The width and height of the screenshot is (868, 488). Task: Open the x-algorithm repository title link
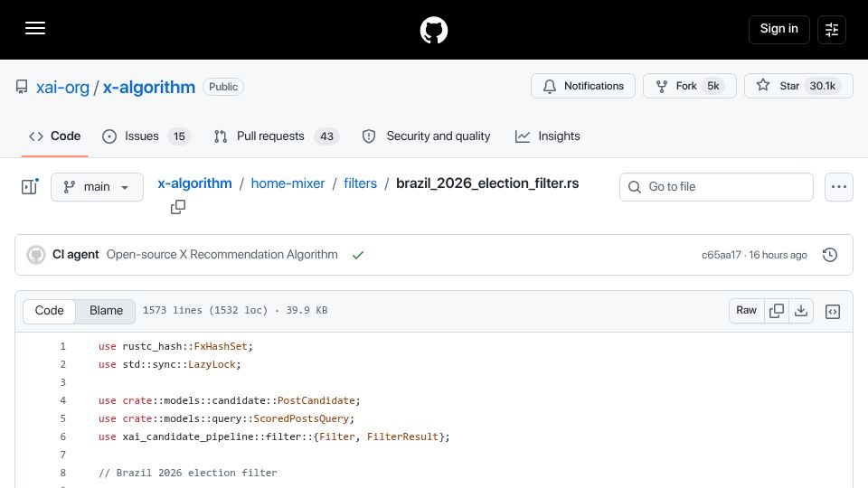149,87
